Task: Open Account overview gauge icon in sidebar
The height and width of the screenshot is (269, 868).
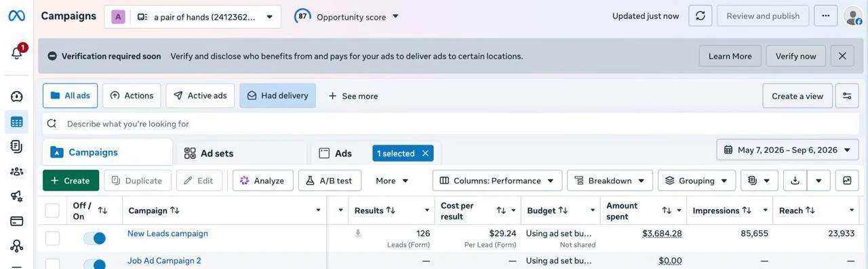Action: 17,96
